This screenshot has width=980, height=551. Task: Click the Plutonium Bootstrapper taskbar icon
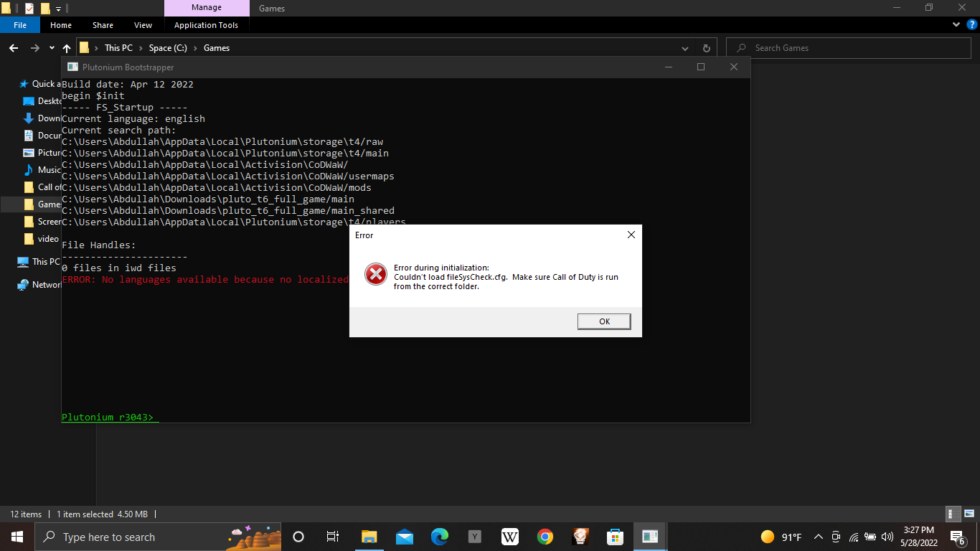(x=650, y=537)
